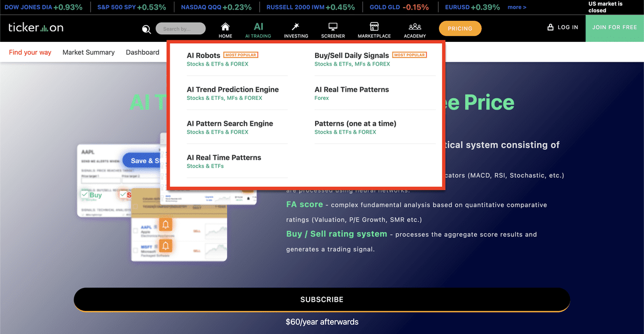Click DOW JONES DIA ticker
Viewport: 644px width, 334px height.
43,7
